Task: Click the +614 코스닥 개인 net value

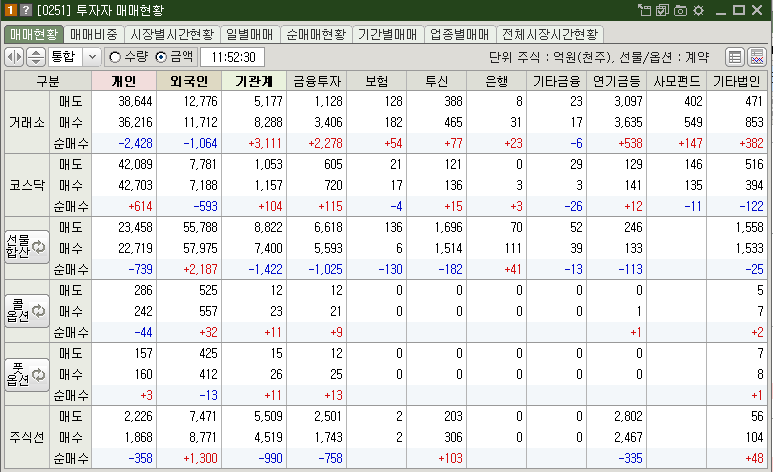Action: pyautogui.click(x=141, y=206)
